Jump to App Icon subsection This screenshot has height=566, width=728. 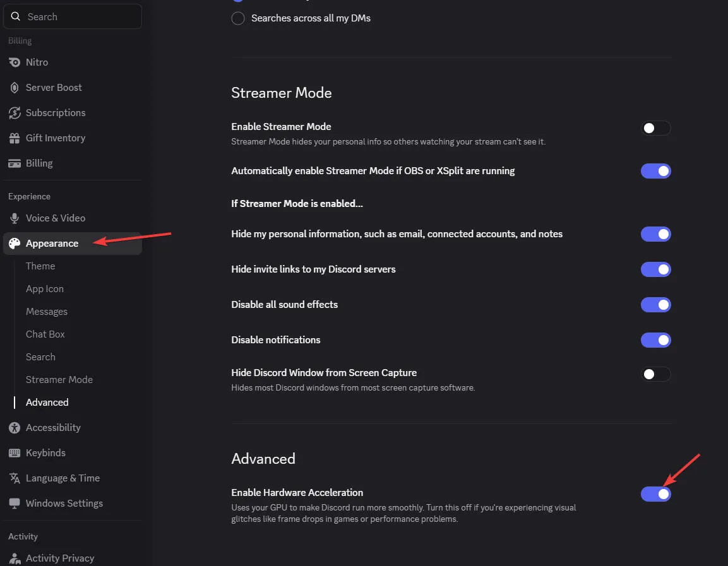coord(45,289)
